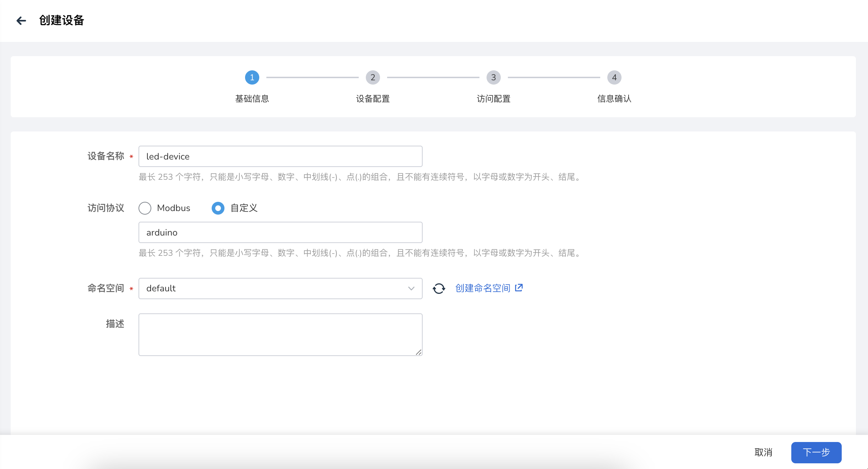
Task: Select the Modbus protocol radio button
Action: pos(145,208)
